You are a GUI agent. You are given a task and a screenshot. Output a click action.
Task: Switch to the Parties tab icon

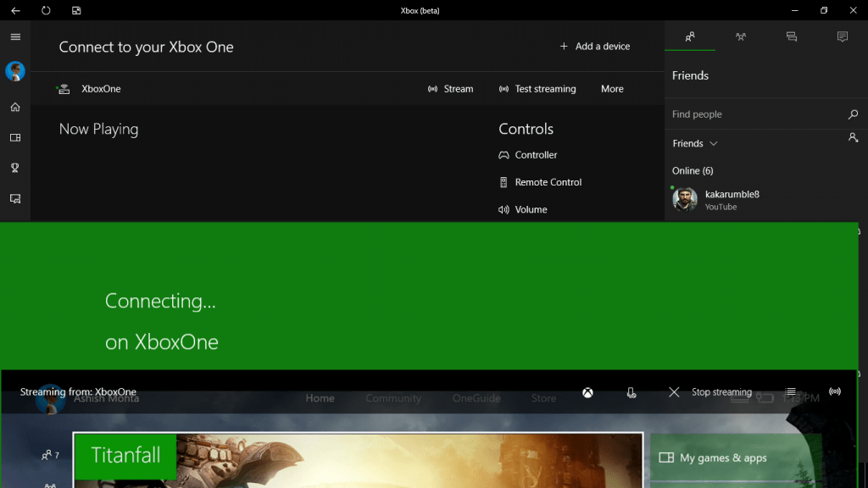click(x=741, y=36)
